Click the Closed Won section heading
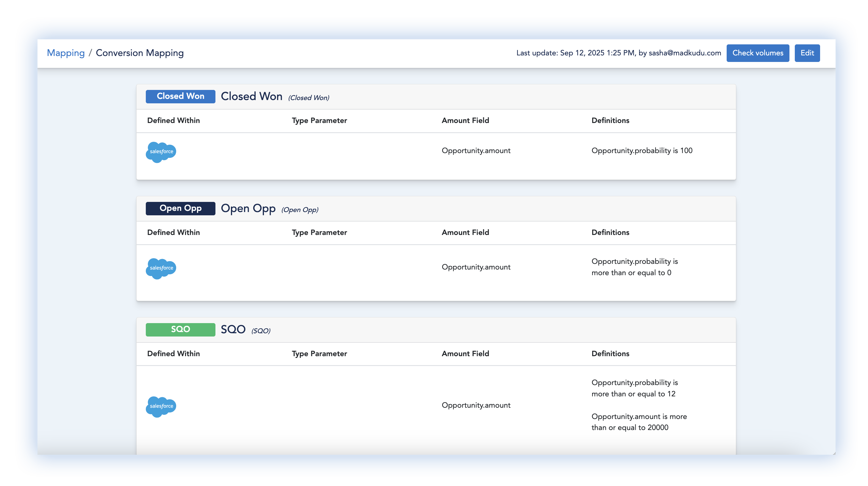 coord(251,96)
